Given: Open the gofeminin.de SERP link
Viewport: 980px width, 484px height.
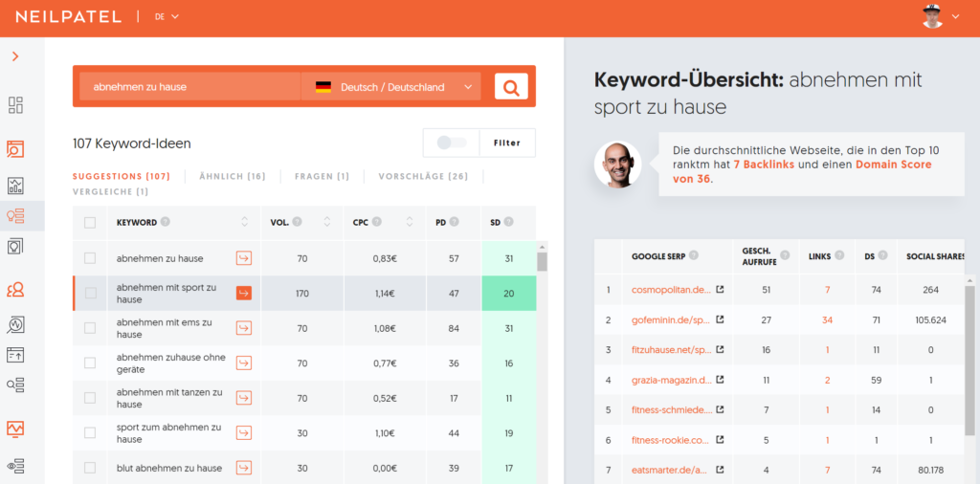Looking at the screenshot, I should 671,319.
